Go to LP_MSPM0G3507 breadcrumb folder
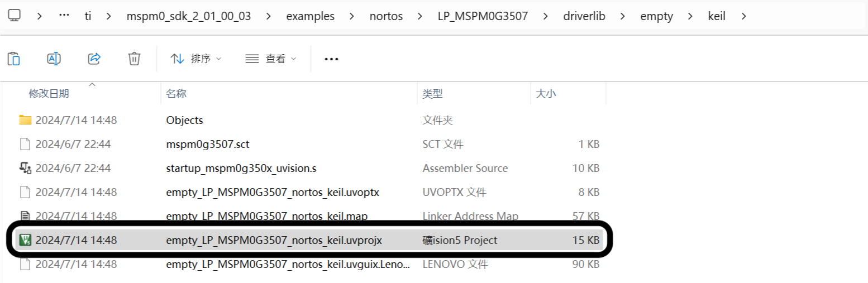 click(483, 16)
